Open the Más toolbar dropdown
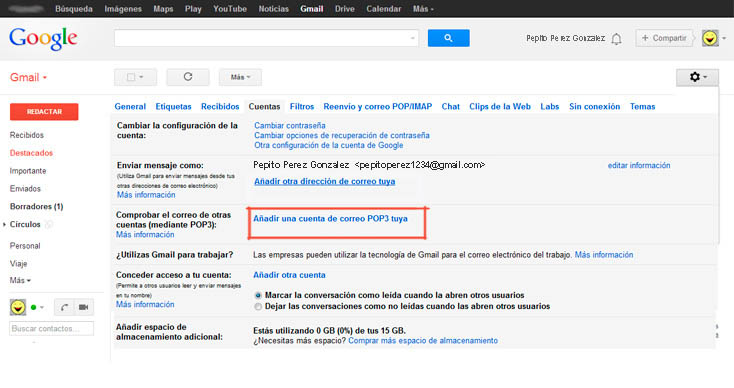Screen dimensions: 734x388 click(x=240, y=77)
